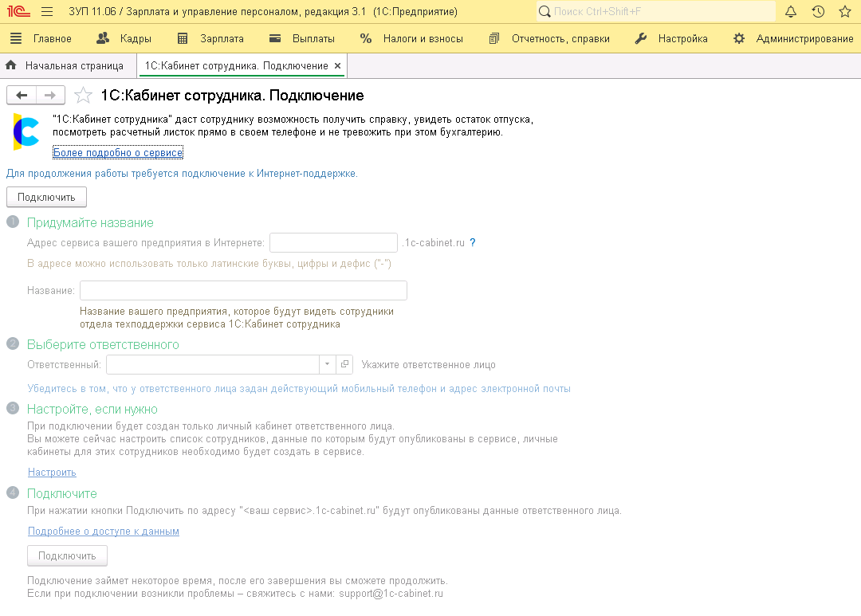Click the heading Придумайте название
Viewport: 861px width, 616px height.
[x=90, y=223]
